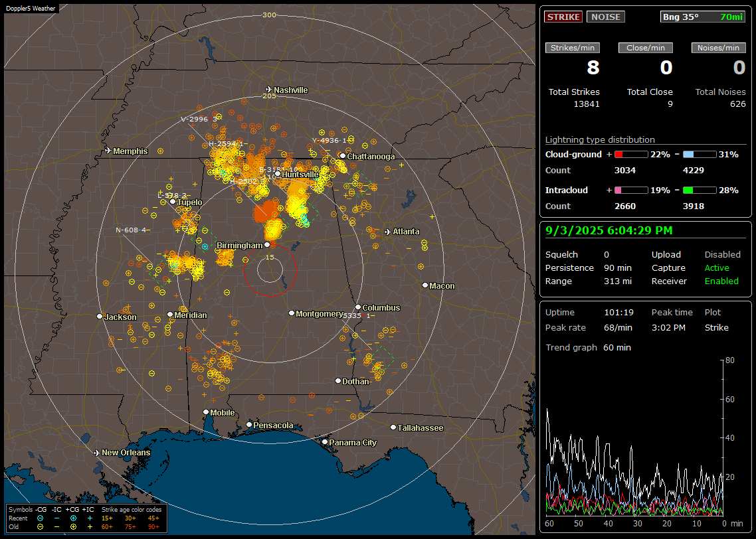756x539 pixels.
Task: Click the Uptime value 101:19
Action: tap(618, 312)
